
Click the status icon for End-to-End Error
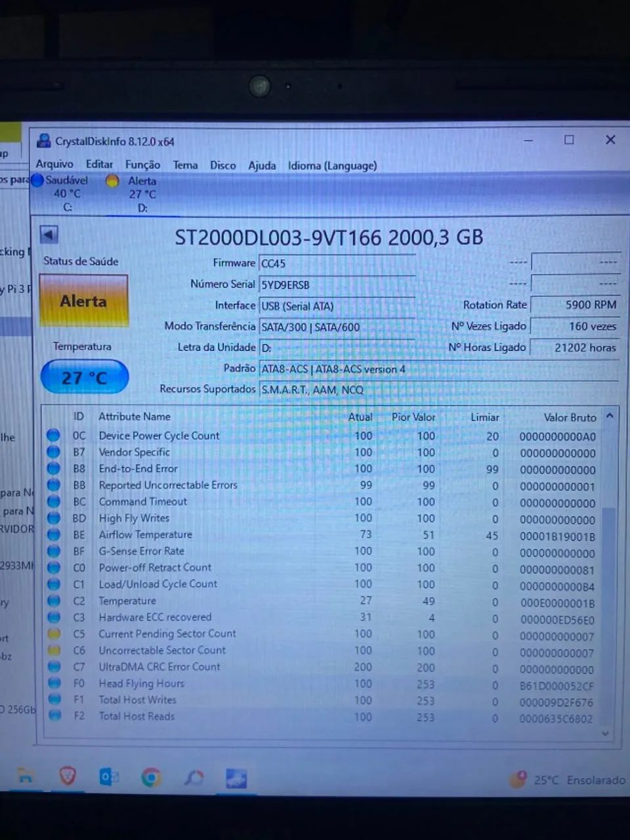point(54,468)
